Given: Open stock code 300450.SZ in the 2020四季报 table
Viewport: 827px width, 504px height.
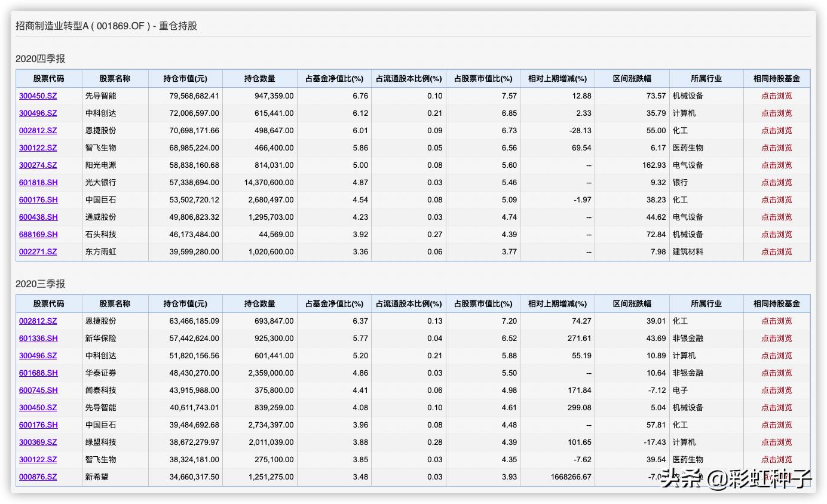Looking at the screenshot, I should coord(38,96).
